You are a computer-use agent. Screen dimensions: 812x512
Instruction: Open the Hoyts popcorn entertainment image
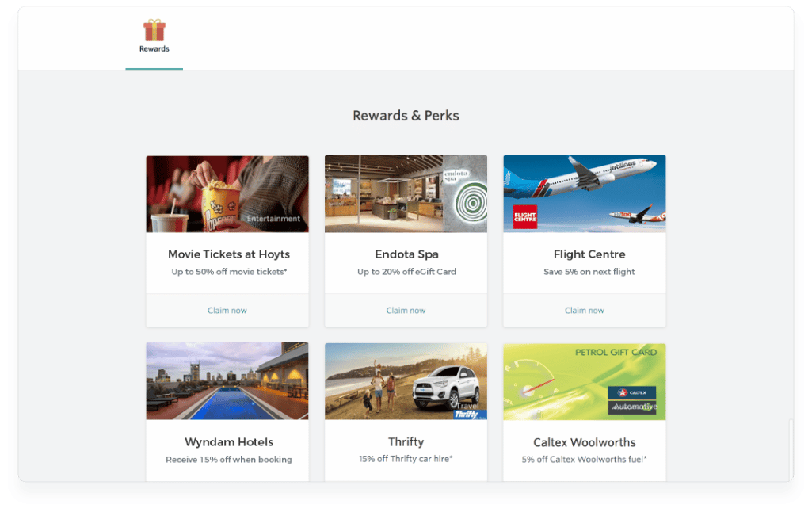(227, 194)
